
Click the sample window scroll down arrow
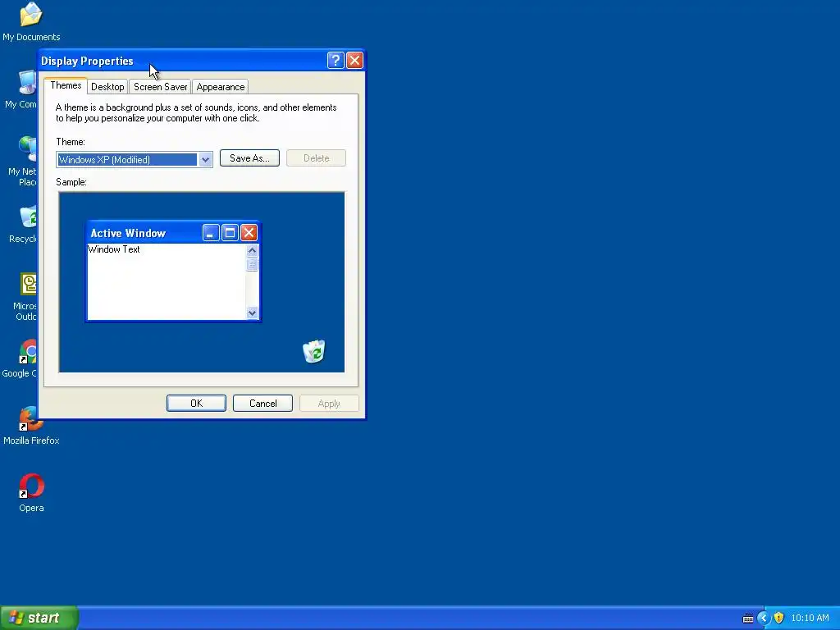pos(253,313)
